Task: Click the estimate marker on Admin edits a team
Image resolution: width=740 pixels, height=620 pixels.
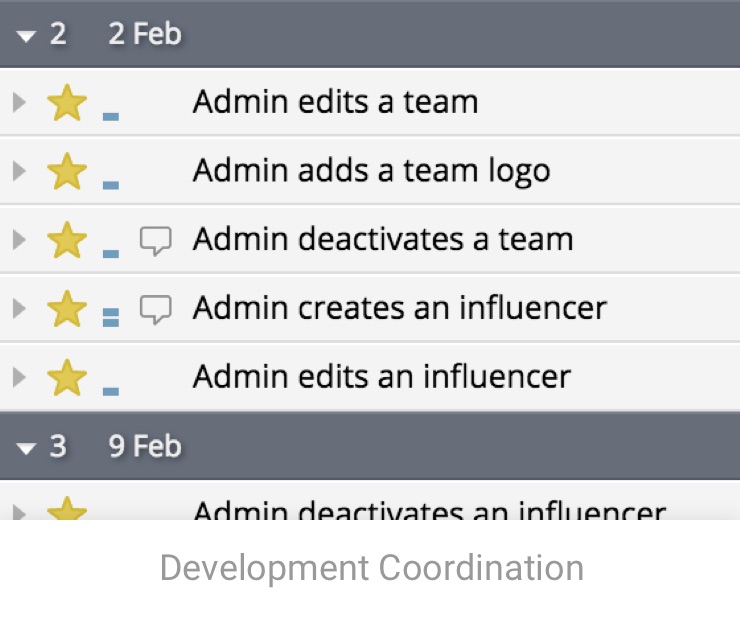Action: pos(111,116)
